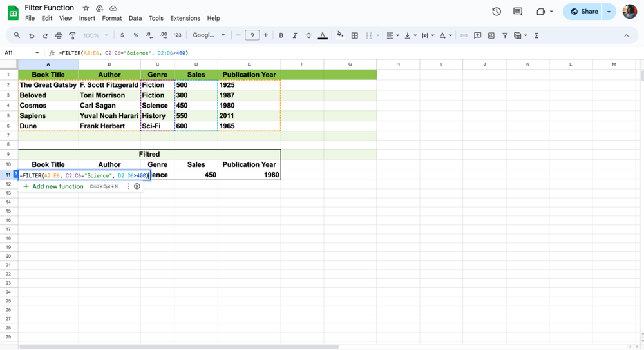644x350 pixels.
Task: Open the font family dropdown
Action: click(x=209, y=35)
